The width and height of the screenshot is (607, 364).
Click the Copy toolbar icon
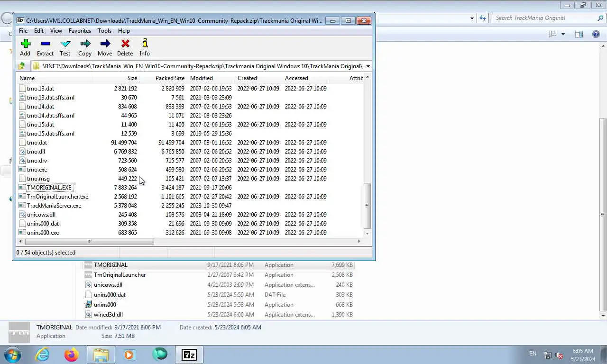(x=85, y=44)
